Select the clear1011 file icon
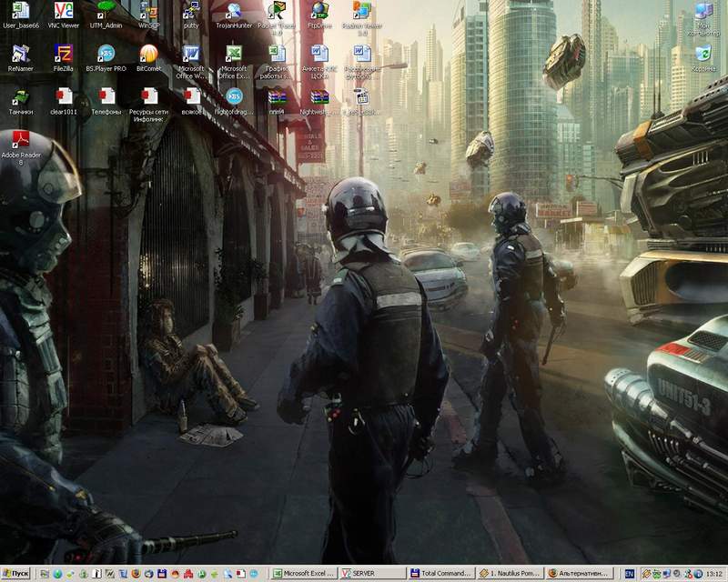This screenshot has width=728, height=582. coord(63,102)
